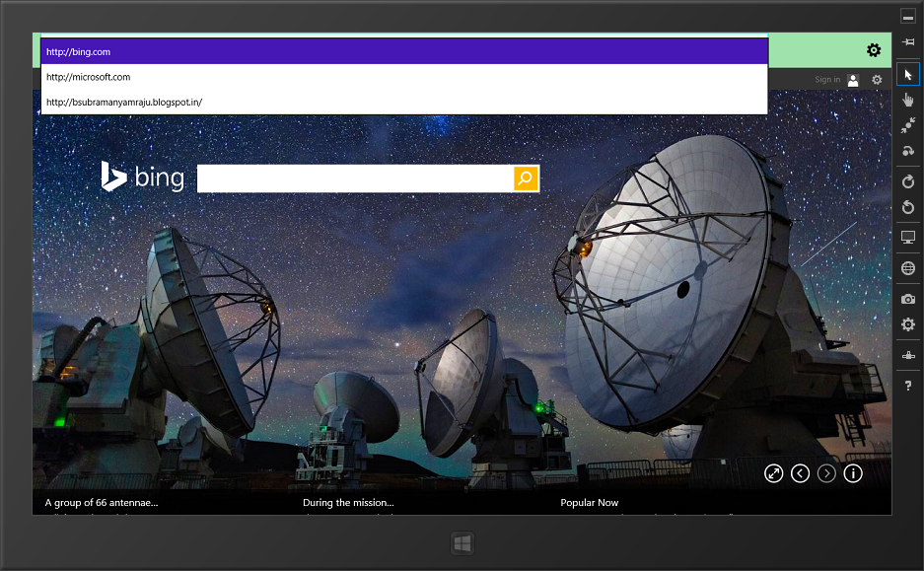The image size is (924, 571).
Task: Click Bing search magnifier button
Action: (x=526, y=178)
